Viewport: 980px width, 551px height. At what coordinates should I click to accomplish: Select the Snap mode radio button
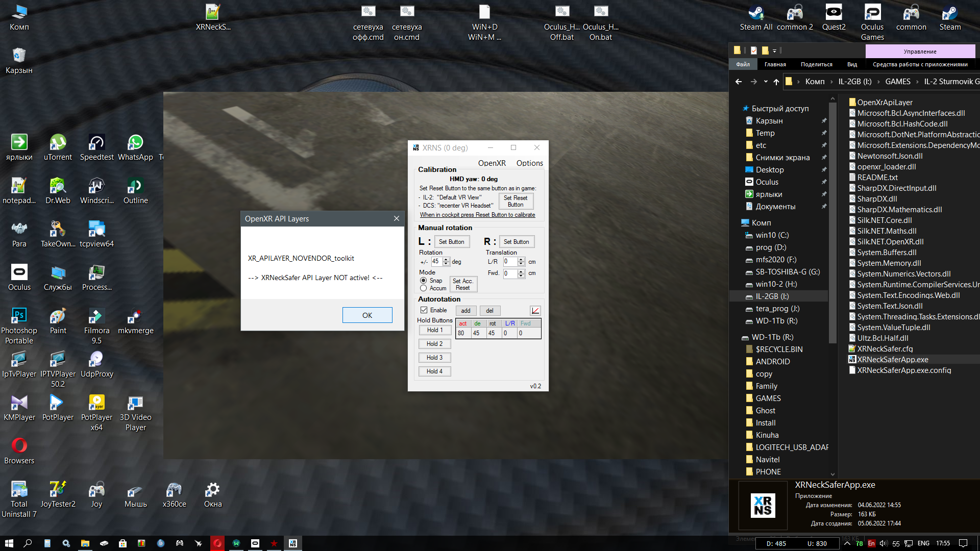(x=423, y=281)
